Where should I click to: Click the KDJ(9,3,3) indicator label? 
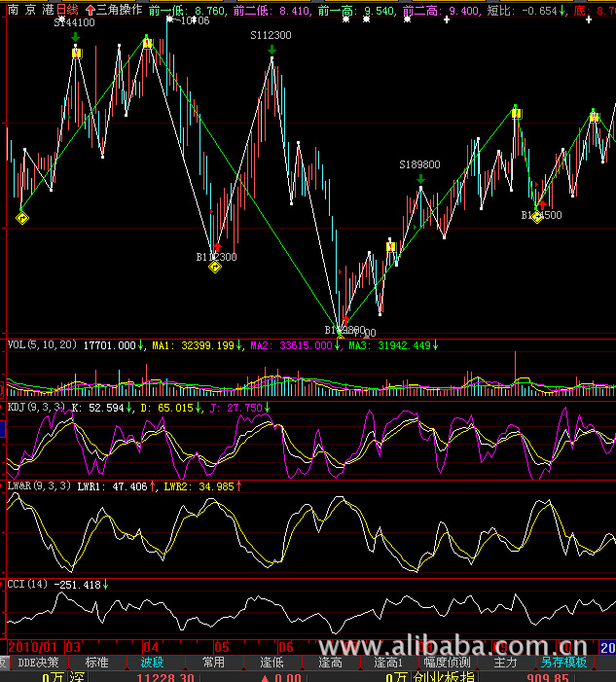[33, 408]
